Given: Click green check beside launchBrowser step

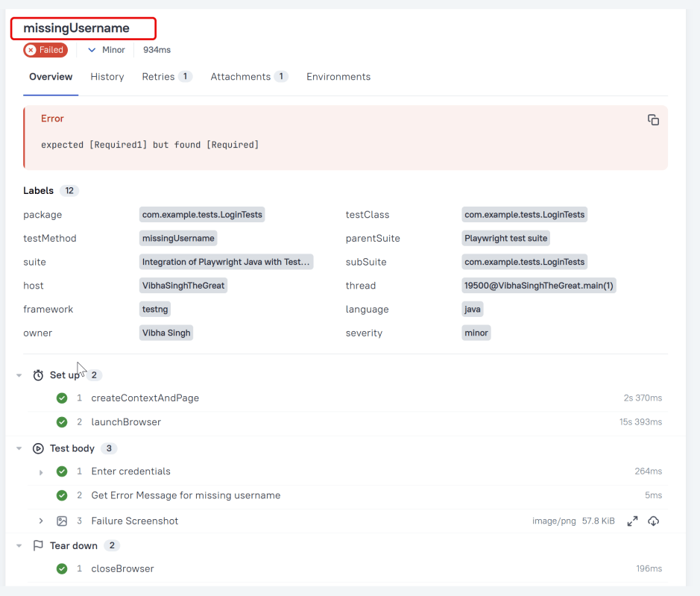Looking at the screenshot, I should [x=62, y=422].
